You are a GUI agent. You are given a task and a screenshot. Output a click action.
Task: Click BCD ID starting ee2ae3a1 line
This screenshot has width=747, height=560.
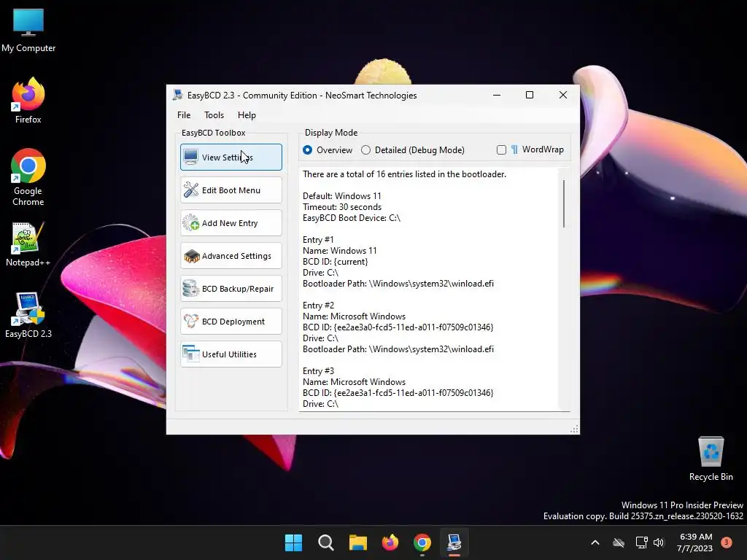tap(398, 393)
